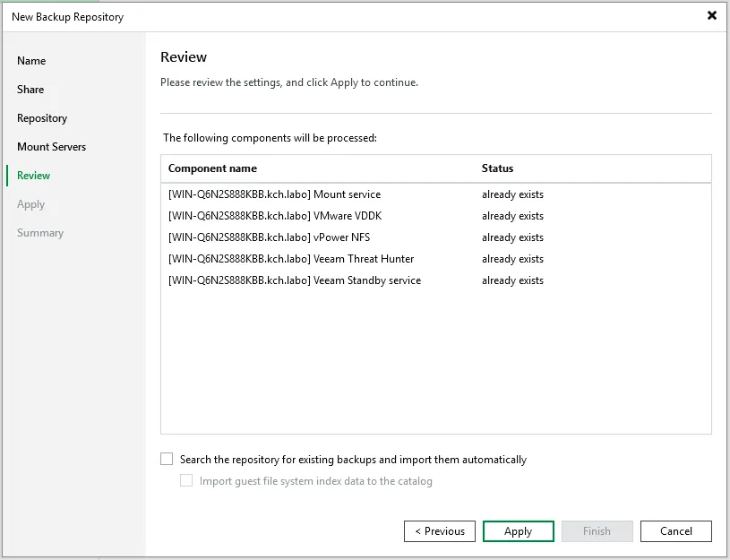This screenshot has height=560, width=730.
Task: Select the Mount Servers step
Action: pos(52,147)
